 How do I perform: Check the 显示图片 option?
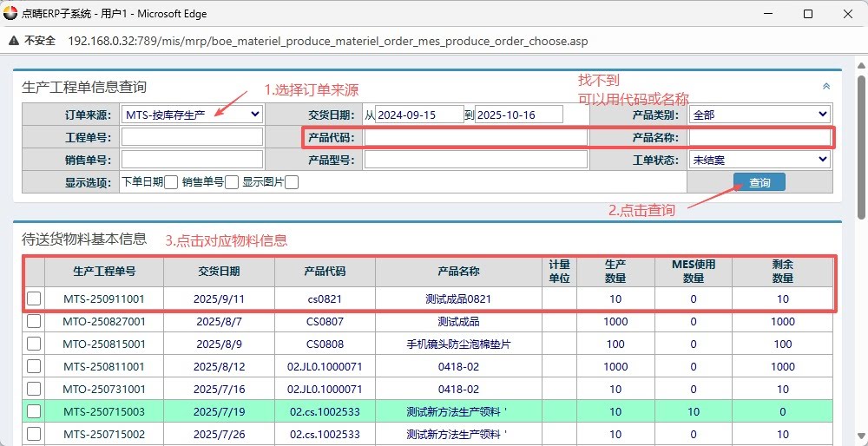tap(292, 182)
